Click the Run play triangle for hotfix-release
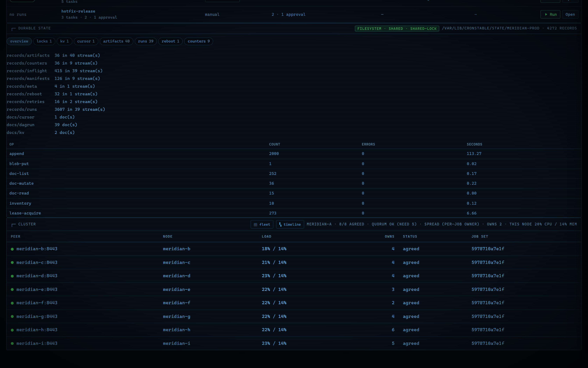This screenshot has width=588, height=368. pyautogui.click(x=546, y=14)
